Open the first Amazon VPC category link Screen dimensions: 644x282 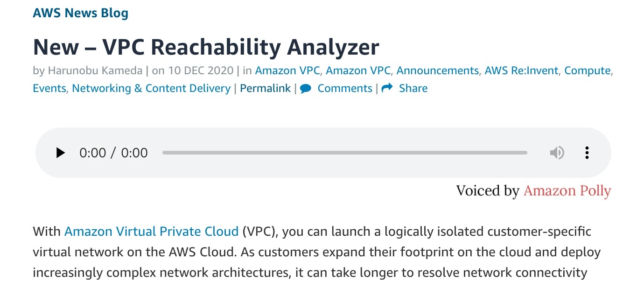(x=287, y=70)
